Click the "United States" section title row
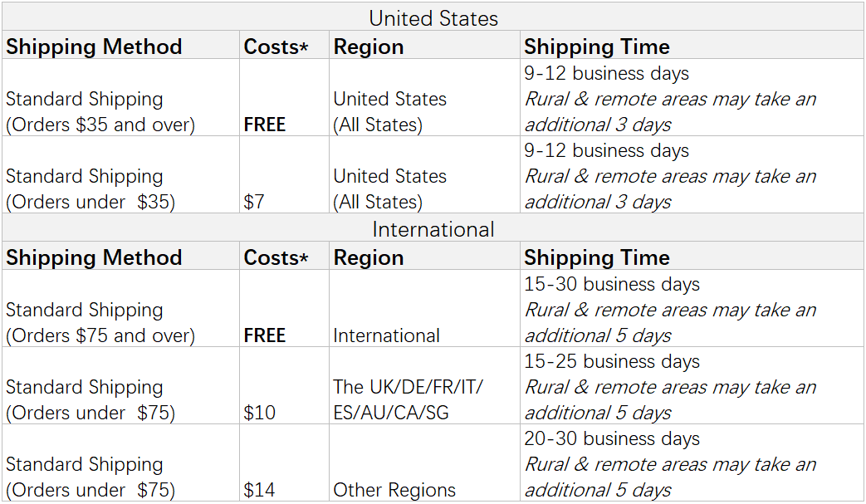This screenshot has height=504, width=866. (x=433, y=18)
